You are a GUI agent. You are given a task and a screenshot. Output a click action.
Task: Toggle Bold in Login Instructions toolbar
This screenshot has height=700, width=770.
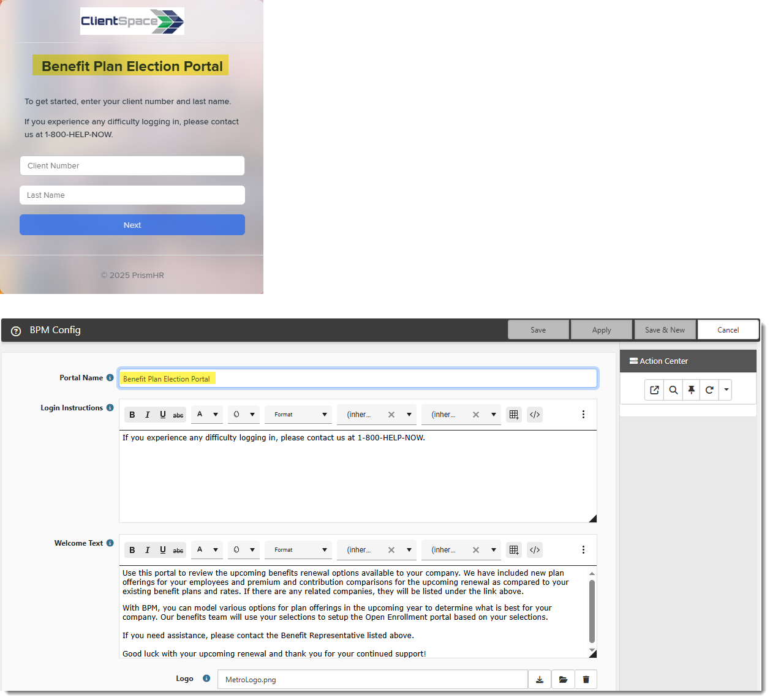(x=132, y=415)
